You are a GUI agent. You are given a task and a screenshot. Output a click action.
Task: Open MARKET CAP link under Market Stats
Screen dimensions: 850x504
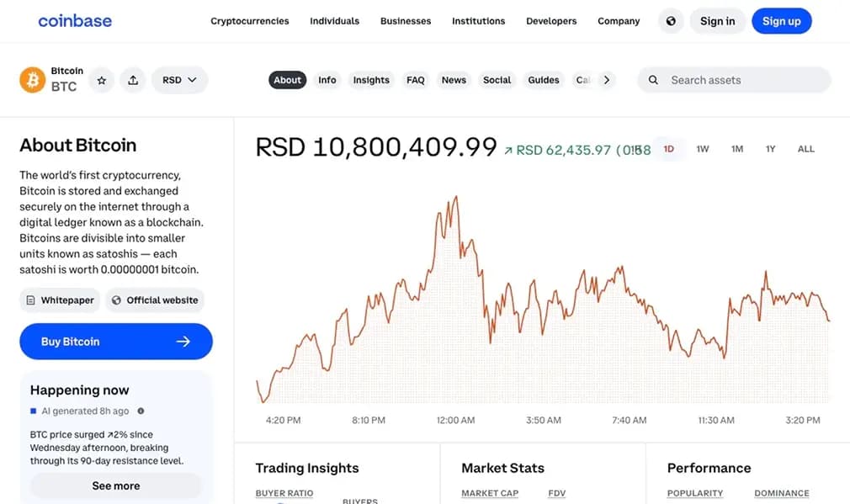490,493
